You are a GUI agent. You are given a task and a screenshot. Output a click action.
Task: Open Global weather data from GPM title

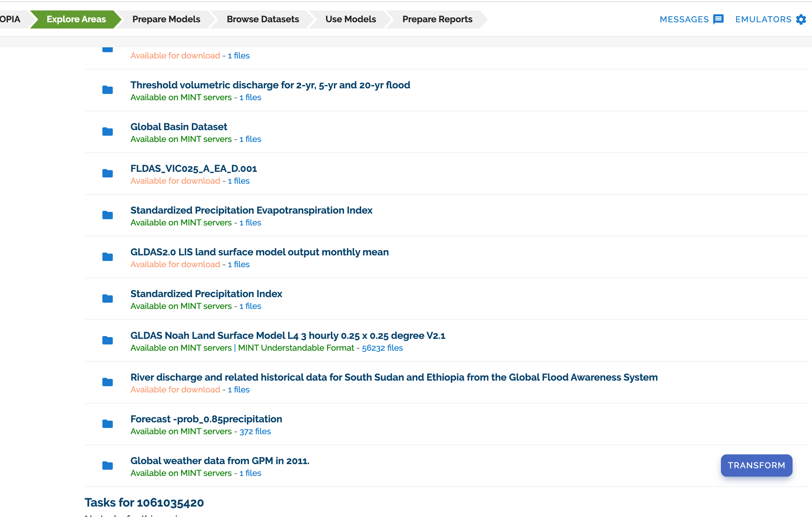[x=220, y=461]
